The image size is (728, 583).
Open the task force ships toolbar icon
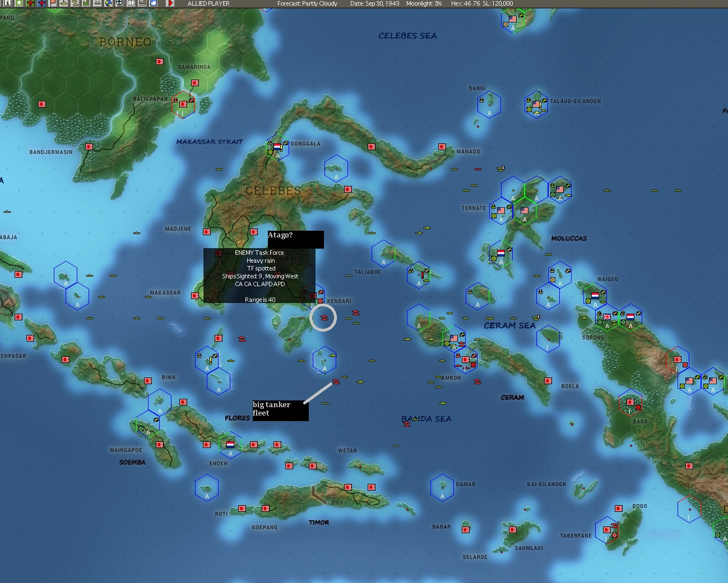[x=75, y=3]
